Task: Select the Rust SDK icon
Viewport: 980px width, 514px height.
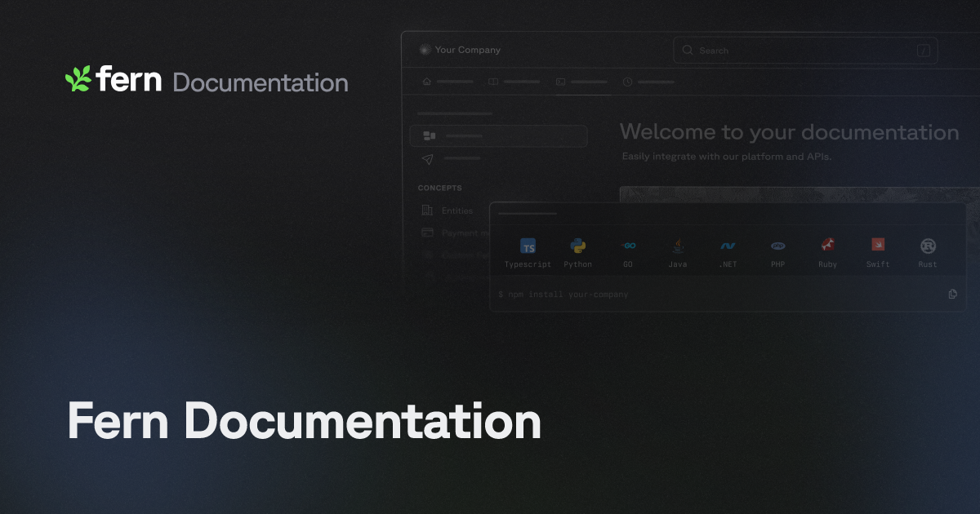Action: click(x=928, y=246)
